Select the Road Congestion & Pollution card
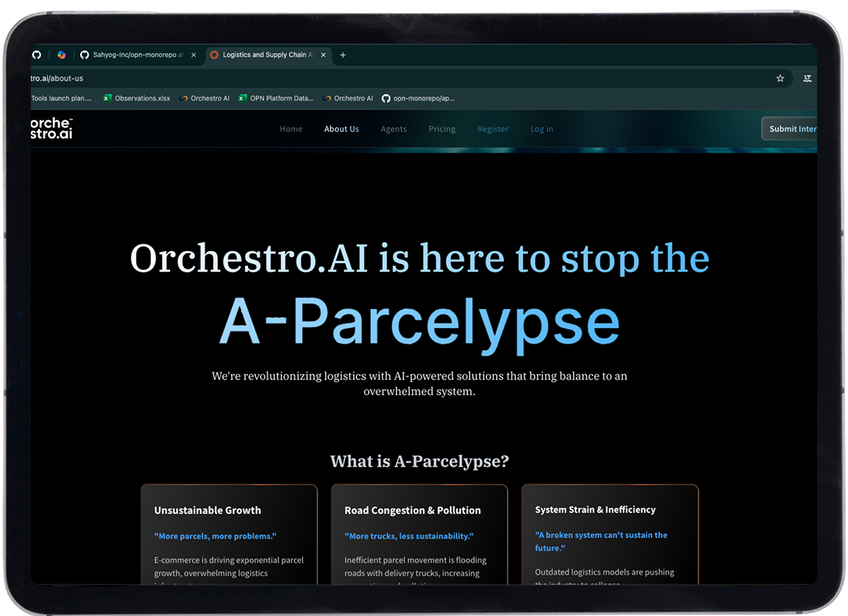The image size is (848, 616). click(x=420, y=534)
